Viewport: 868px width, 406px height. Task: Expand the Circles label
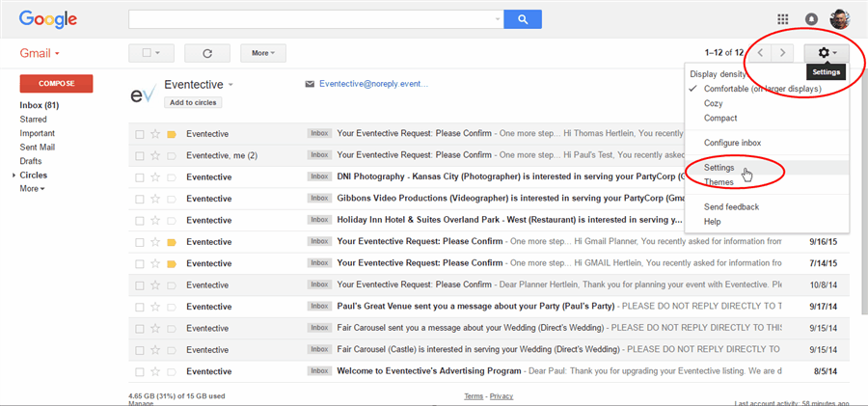point(14,175)
